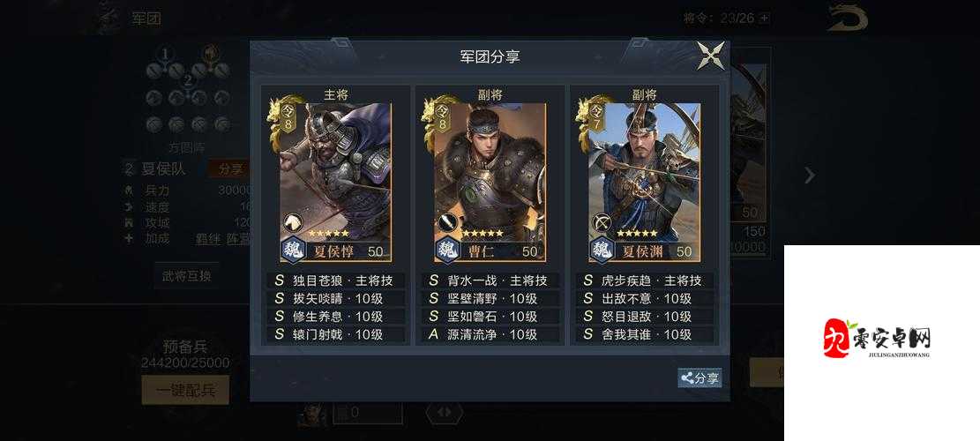Open the 曹仁 hero card portrait
Image resolution: width=980 pixels, height=441 pixels.
[490, 183]
